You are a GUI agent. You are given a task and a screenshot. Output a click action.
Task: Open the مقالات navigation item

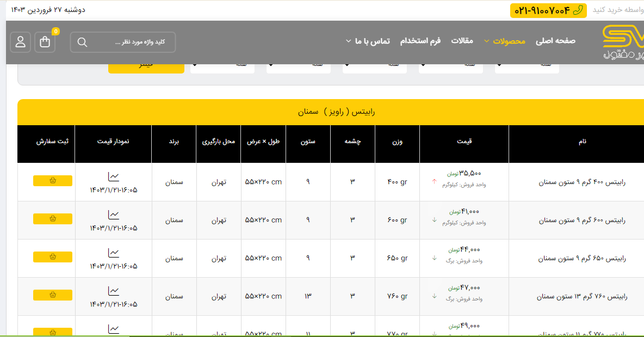click(462, 41)
